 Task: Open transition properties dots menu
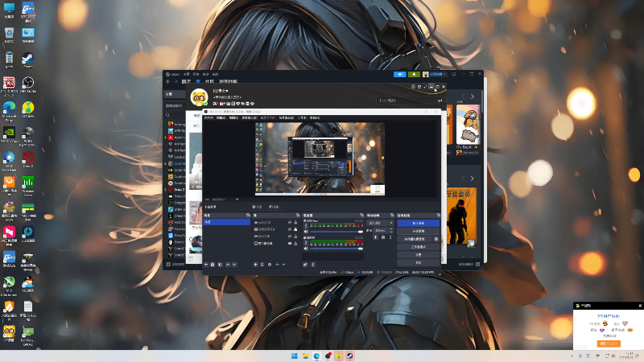390,237
